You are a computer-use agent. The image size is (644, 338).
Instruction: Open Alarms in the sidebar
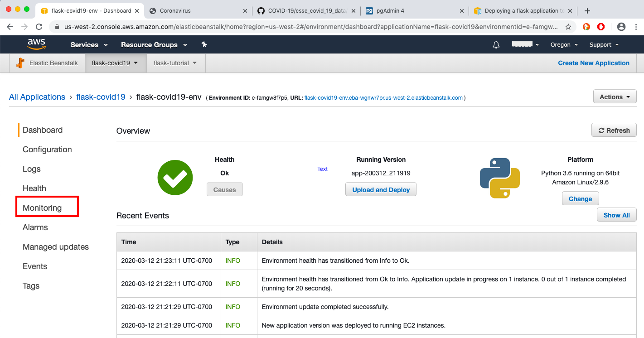point(35,227)
